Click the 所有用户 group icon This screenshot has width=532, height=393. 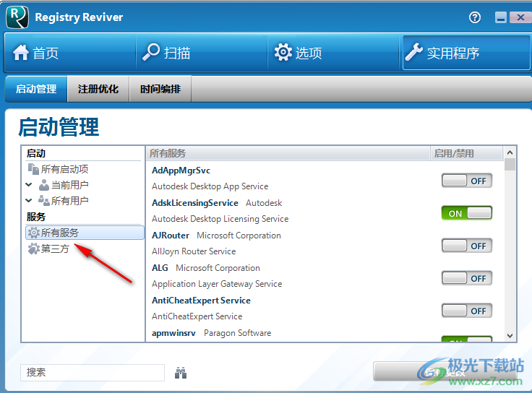44,201
